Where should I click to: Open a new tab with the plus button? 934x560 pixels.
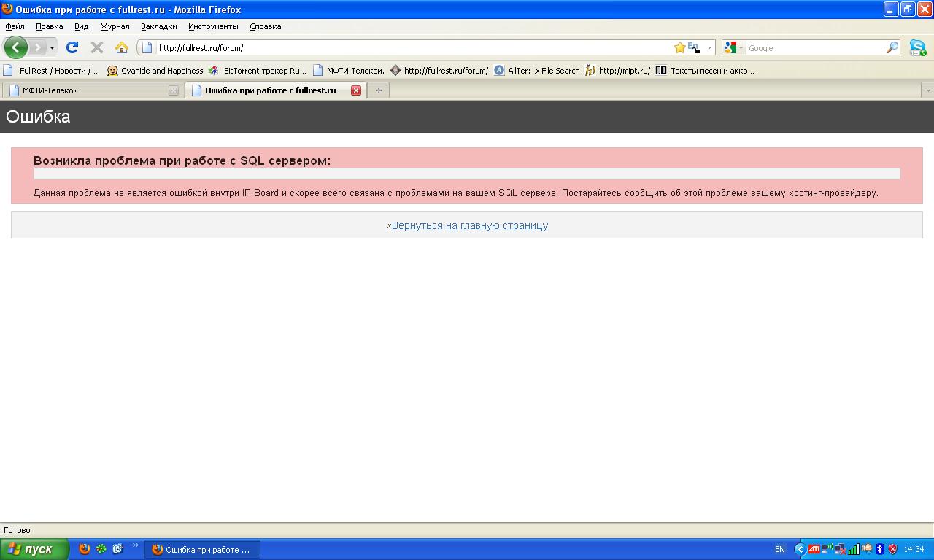point(378,90)
